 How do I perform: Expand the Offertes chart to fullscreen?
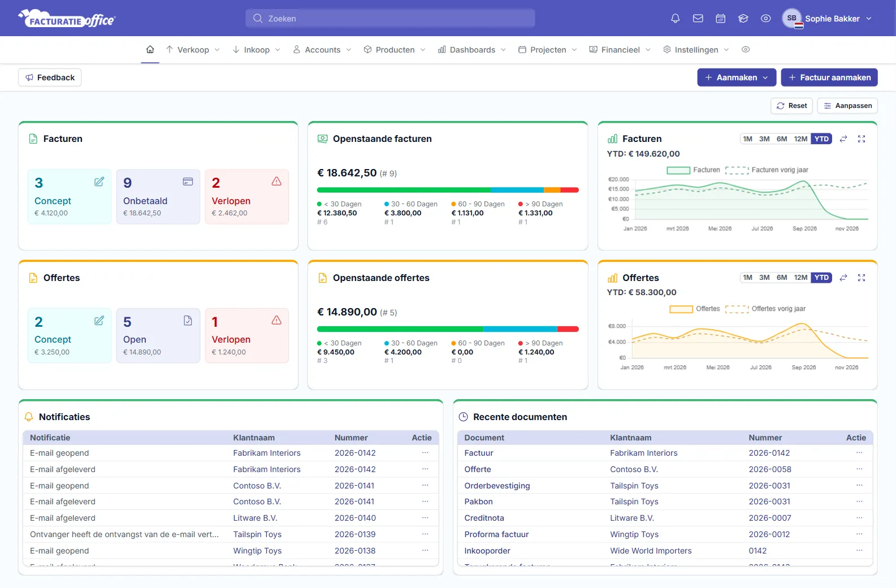pyautogui.click(x=862, y=278)
